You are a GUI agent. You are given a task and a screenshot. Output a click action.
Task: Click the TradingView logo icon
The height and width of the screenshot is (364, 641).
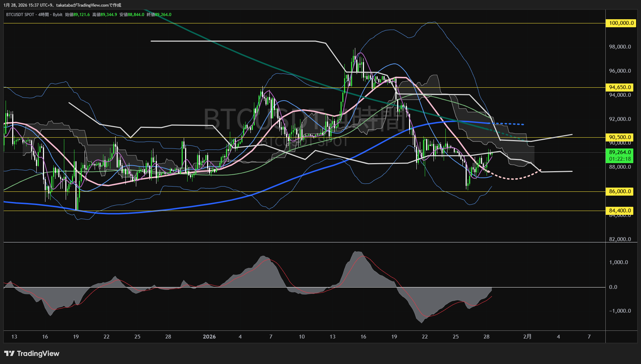point(9,354)
